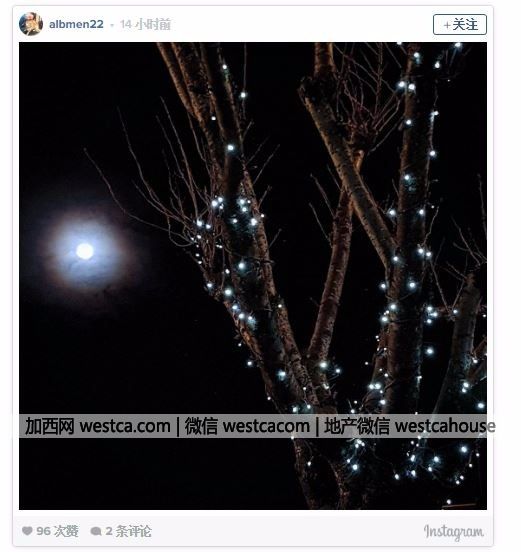The image size is (521, 552).
Task: Open the 2 条评论 comments link
Action: coord(128,531)
